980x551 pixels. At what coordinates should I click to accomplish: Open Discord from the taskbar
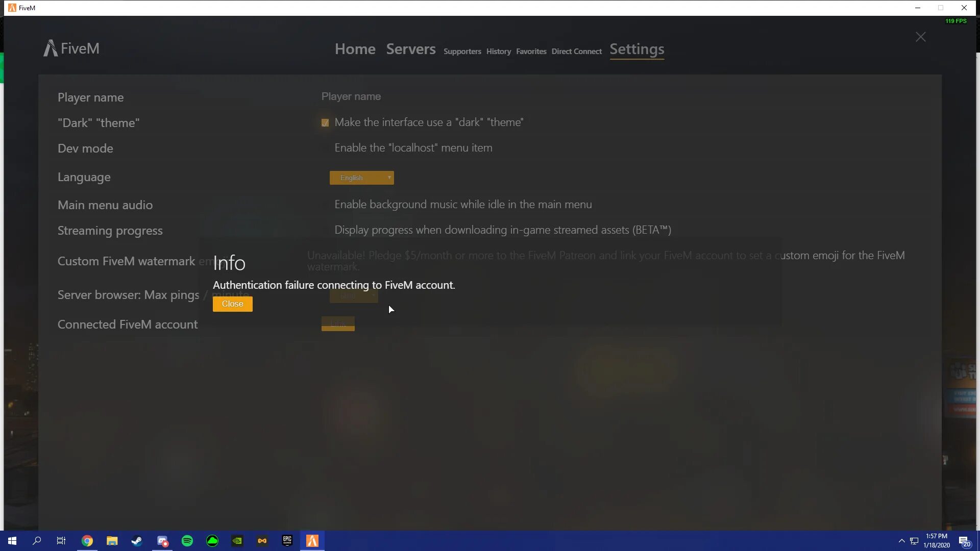(162, 541)
